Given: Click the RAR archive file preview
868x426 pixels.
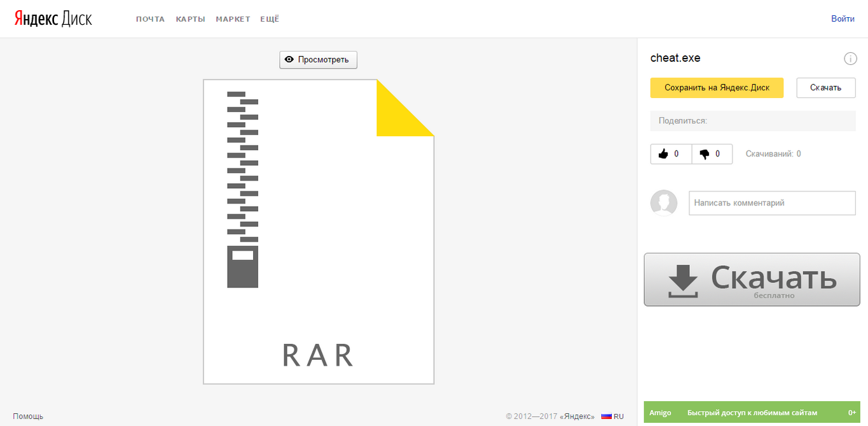Looking at the screenshot, I should [318, 232].
